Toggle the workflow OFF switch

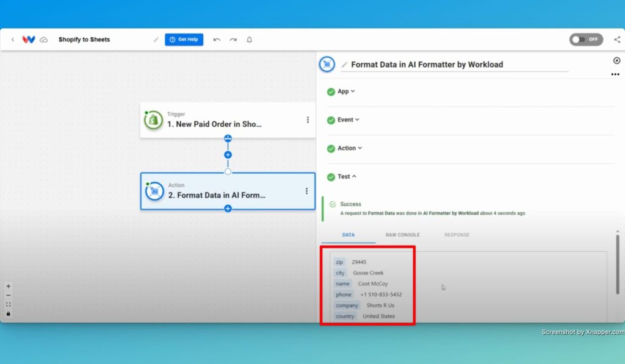[586, 40]
